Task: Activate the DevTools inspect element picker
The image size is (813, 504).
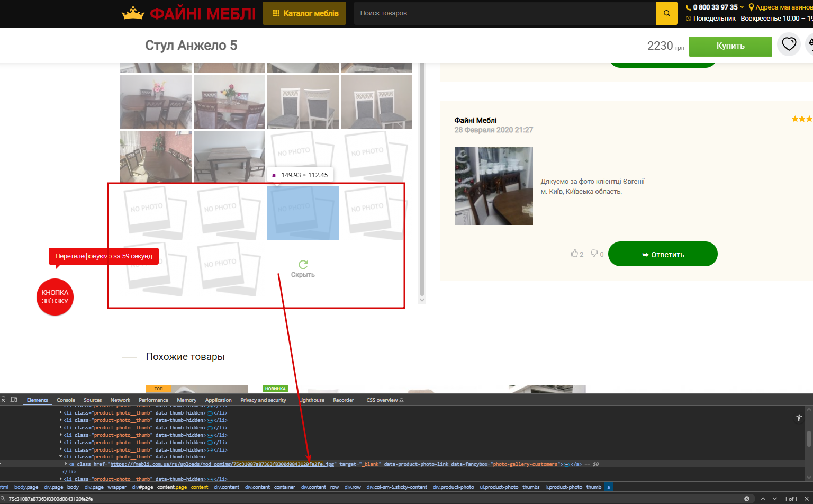Action: click(x=3, y=400)
